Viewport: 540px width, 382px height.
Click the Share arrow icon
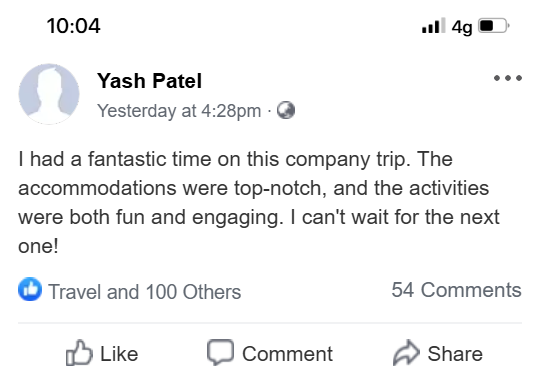pyautogui.click(x=406, y=352)
